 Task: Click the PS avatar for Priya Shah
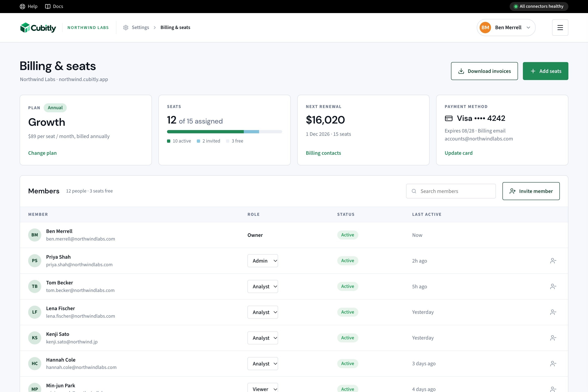pos(35,261)
